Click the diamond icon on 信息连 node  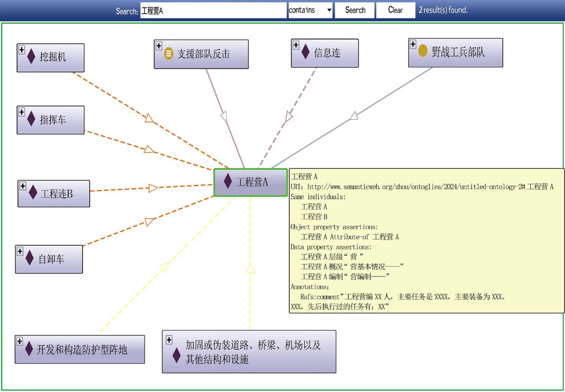(x=305, y=52)
